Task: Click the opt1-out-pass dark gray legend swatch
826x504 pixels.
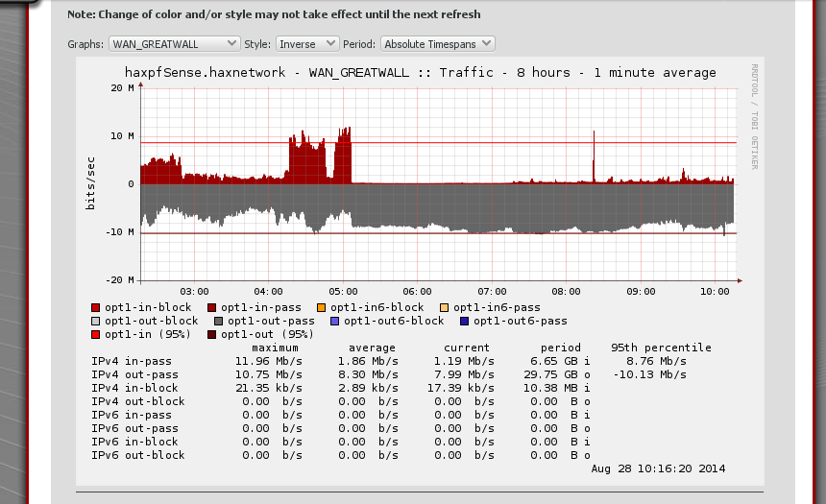Action: (219, 322)
